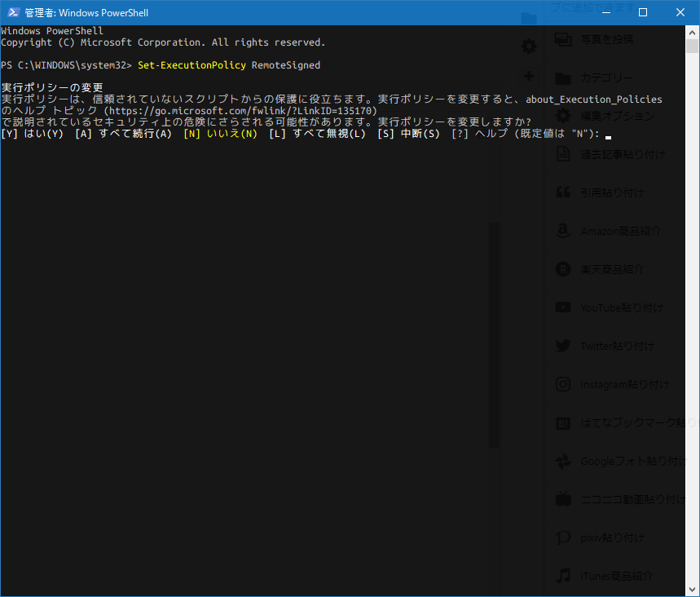The image size is (700, 597).
Task: Click the PS C:\WINDOWS\system32> prompt text
Action: [66, 65]
